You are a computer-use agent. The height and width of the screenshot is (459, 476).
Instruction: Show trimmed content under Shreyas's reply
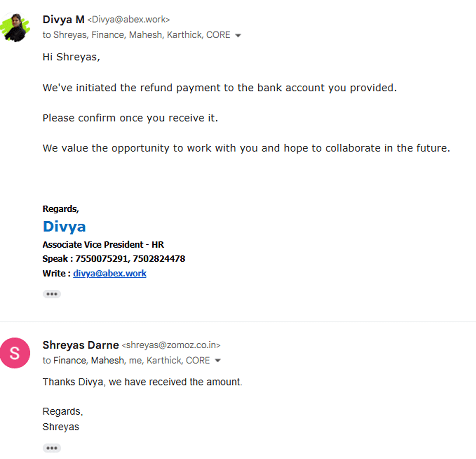pos(52,448)
